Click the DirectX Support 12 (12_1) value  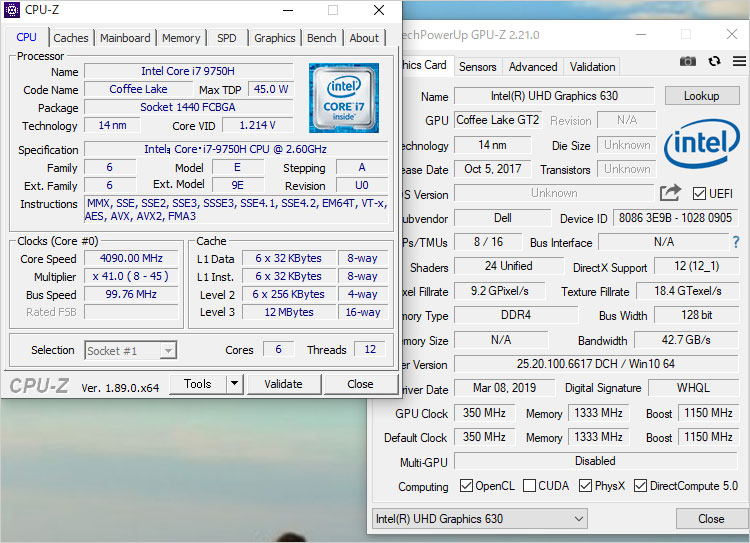click(x=696, y=266)
